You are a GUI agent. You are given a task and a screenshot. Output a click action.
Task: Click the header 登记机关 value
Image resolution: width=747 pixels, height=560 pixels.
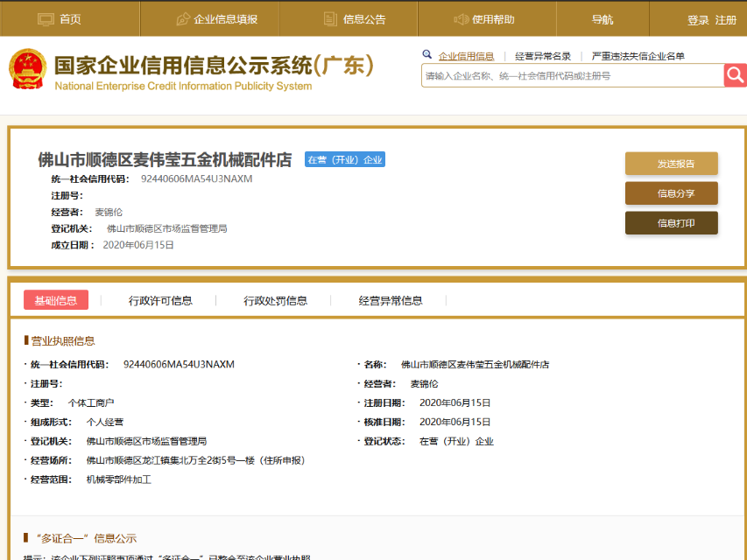click(x=166, y=228)
